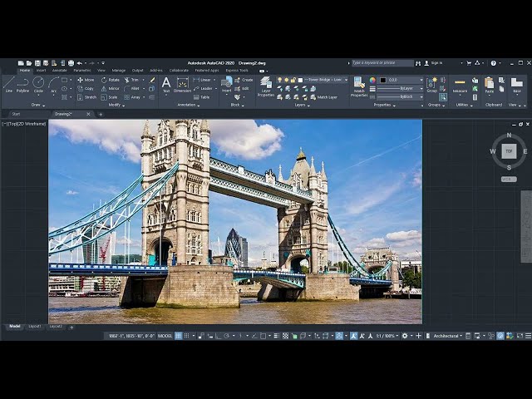The height and width of the screenshot is (399, 532).
Task: Click the Linear dimension button
Action: [202, 80]
